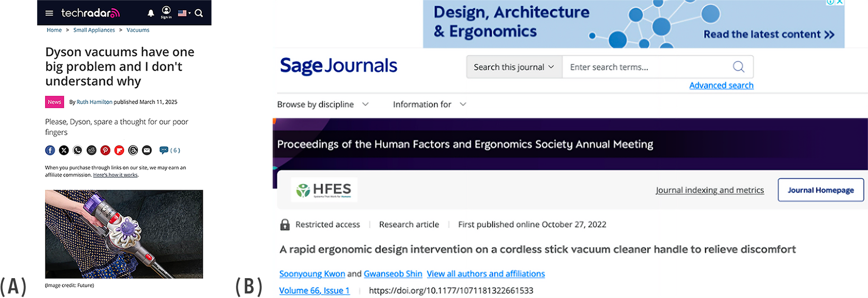Open the TechRadar search magnifier
The width and height of the screenshot is (868, 298).
coord(199,13)
